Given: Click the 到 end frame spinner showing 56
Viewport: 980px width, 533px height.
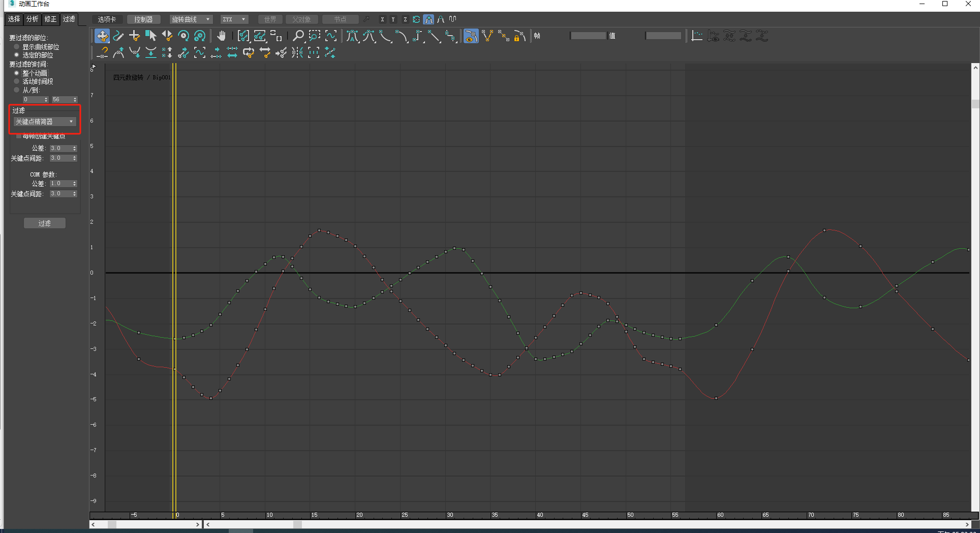Looking at the screenshot, I should coord(65,100).
